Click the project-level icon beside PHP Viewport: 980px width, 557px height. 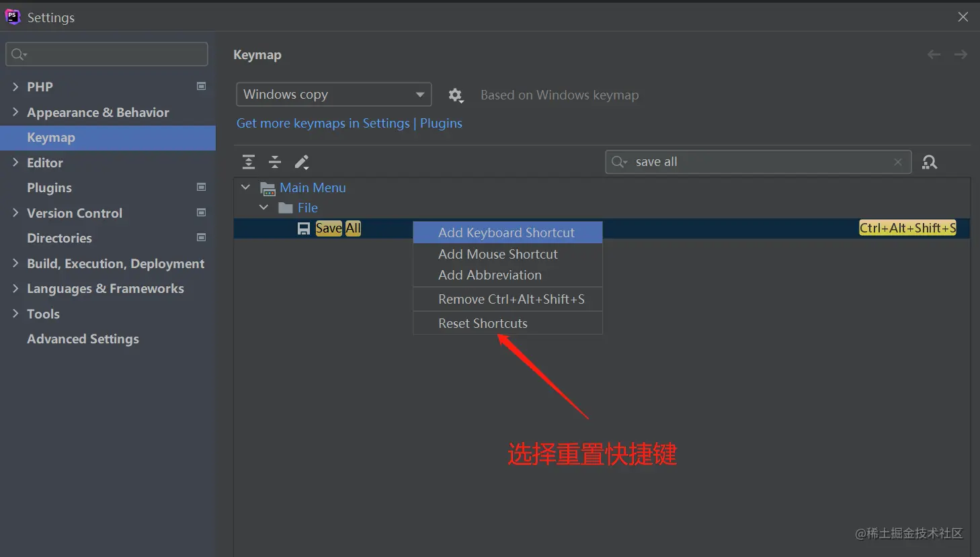coord(201,86)
